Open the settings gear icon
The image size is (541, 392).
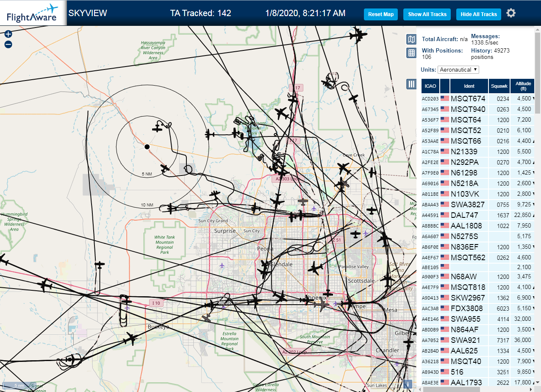click(511, 13)
